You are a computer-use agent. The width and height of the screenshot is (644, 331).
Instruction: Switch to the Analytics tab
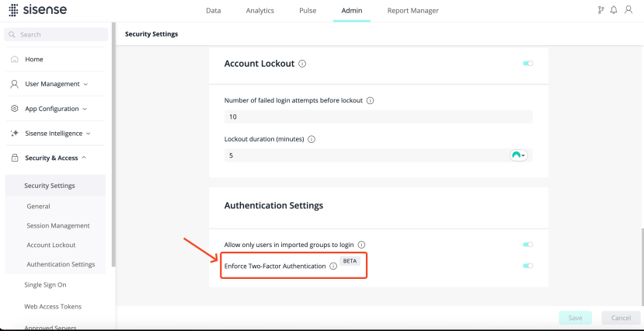[259, 11]
